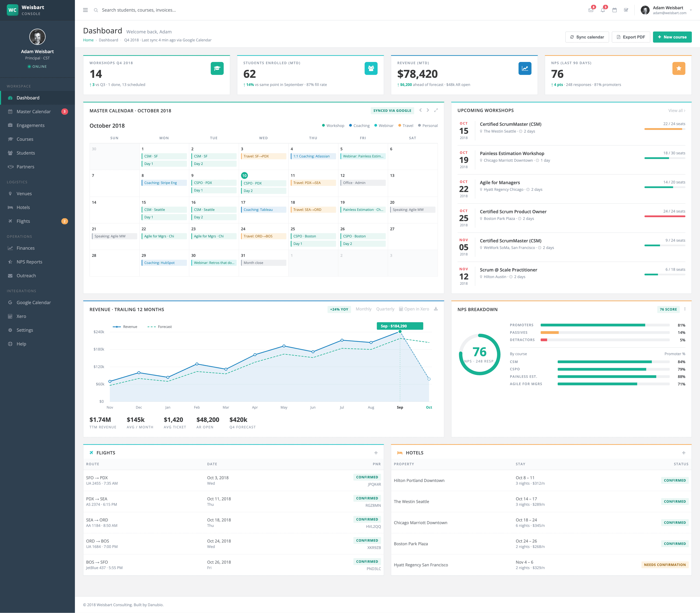Image resolution: width=700 pixels, height=613 pixels.
Task: Open NPS Reports in sidebar
Action: [38, 262]
